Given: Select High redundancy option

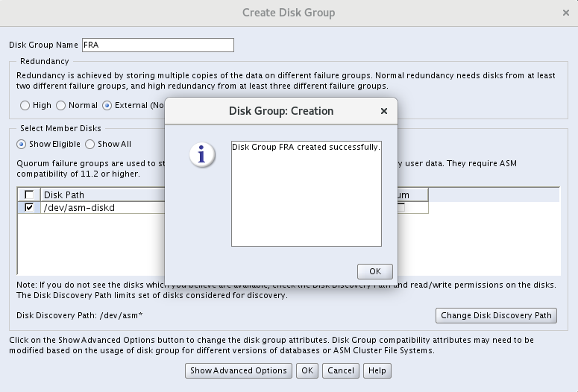Looking at the screenshot, I should coord(25,106).
